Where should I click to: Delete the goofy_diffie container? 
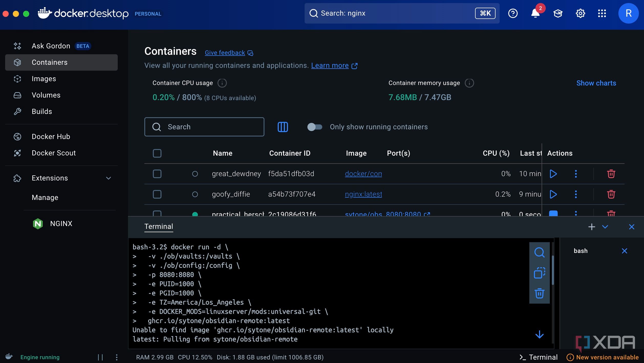tap(611, 194)
